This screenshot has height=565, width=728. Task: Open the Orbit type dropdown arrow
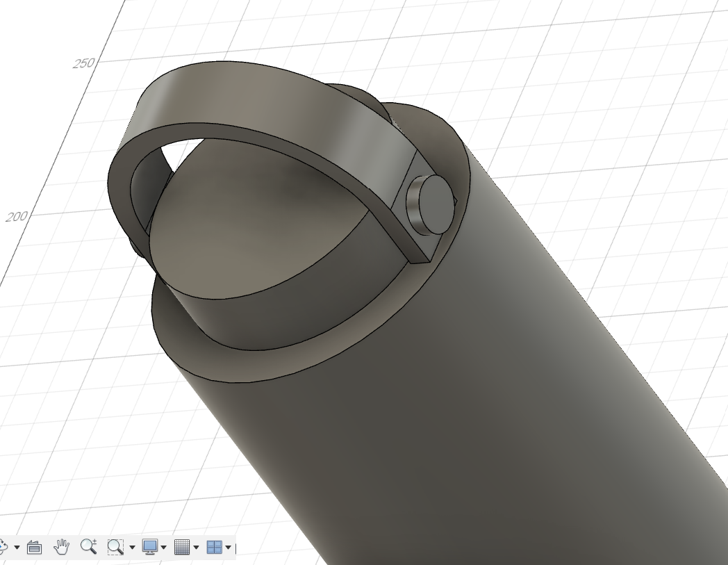tap(17, 548)
